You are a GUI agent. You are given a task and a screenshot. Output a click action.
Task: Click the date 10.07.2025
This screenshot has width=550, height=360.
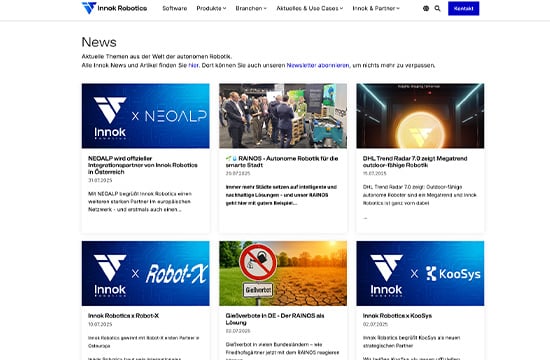tap(100, 324)
